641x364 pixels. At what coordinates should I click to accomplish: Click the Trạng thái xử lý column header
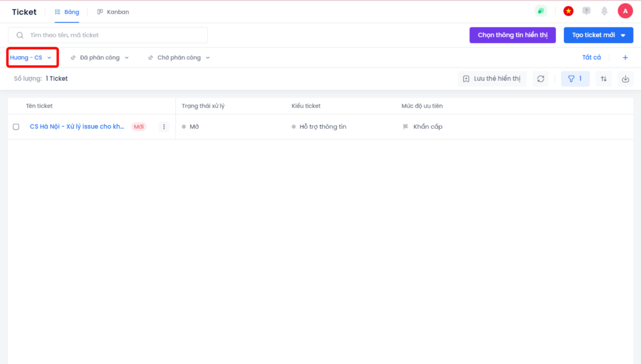click(203, 106)
